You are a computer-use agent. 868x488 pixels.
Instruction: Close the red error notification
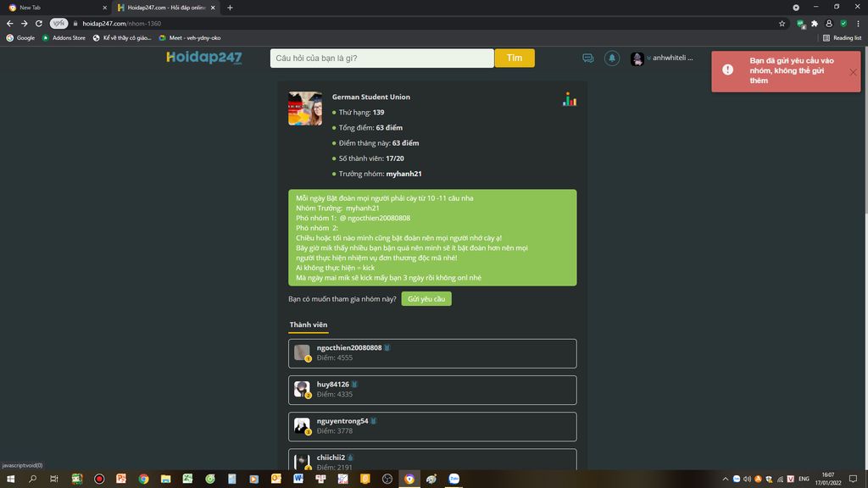click(853, 72)
